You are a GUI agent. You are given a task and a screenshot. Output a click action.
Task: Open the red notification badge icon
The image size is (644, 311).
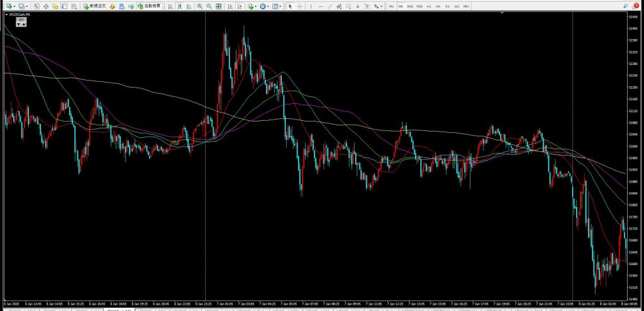[x=636, y=6]
